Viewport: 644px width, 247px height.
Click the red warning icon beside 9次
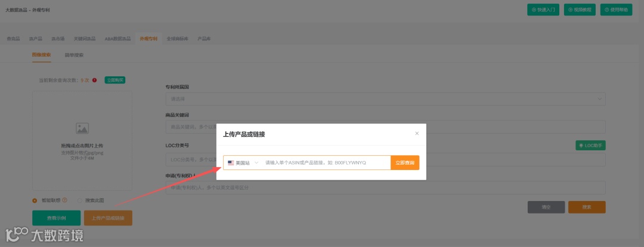[94, 80]
